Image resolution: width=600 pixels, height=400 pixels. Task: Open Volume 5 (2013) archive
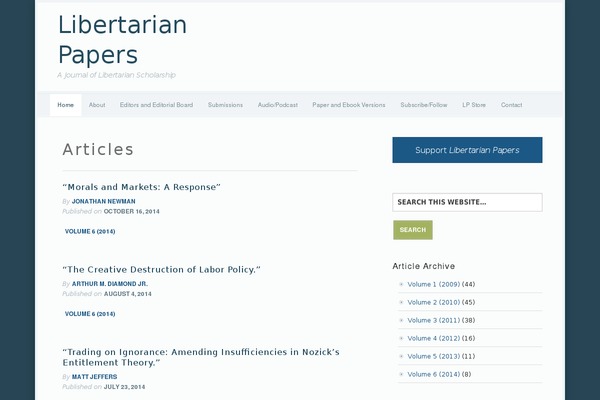coord(434,356)
